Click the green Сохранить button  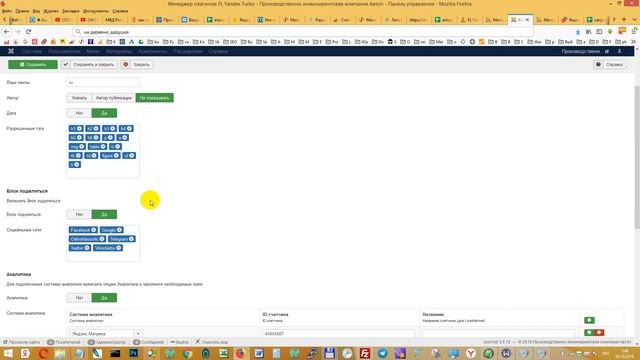pos(33,64)
